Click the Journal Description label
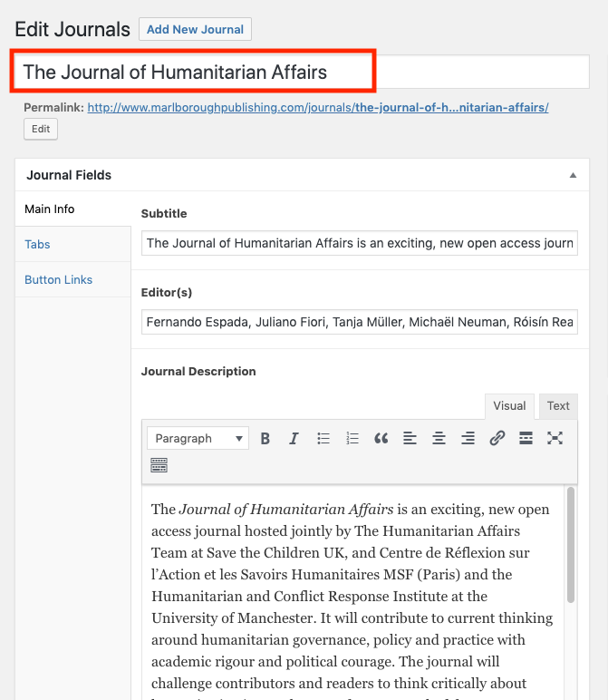Image resolution: width=608 pixels, height=700 pixels. pyautogui.click(x=198, y=372)
